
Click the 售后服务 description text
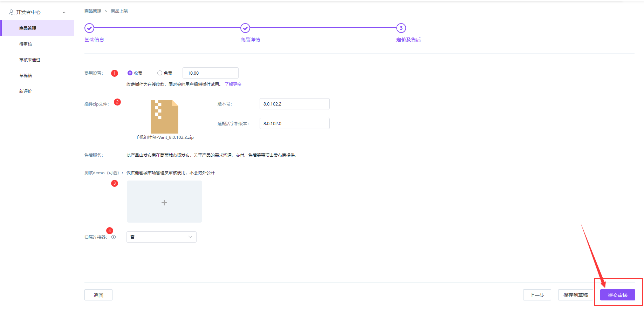212,155
